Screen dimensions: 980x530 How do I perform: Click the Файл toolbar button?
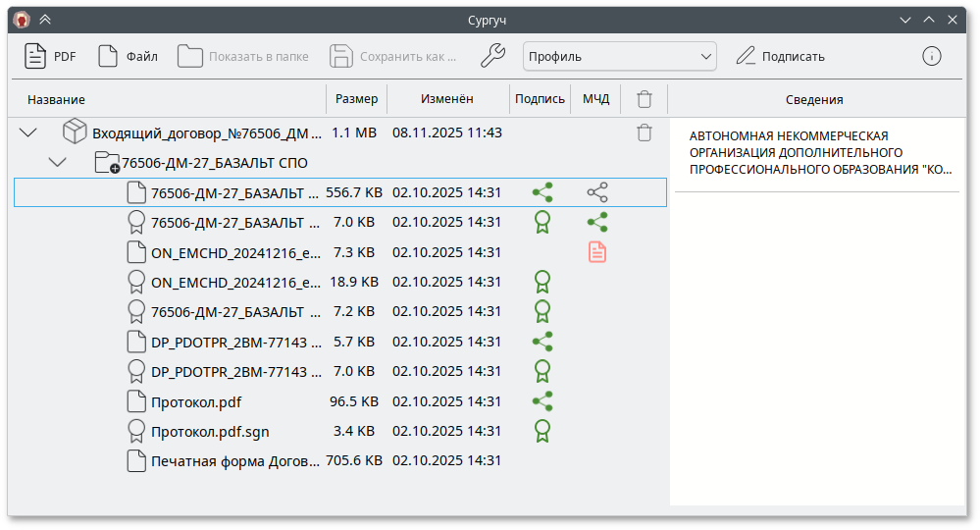point(128,56)
